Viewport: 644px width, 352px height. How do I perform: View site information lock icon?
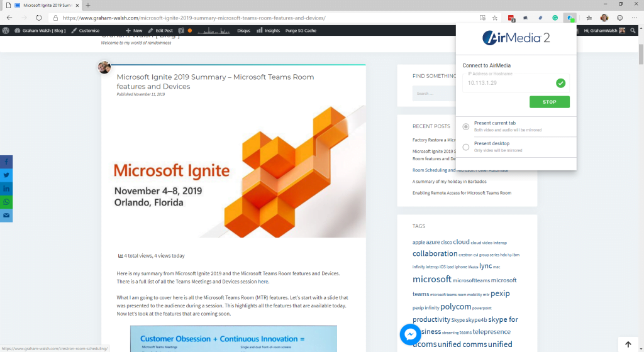pos(55,18)
